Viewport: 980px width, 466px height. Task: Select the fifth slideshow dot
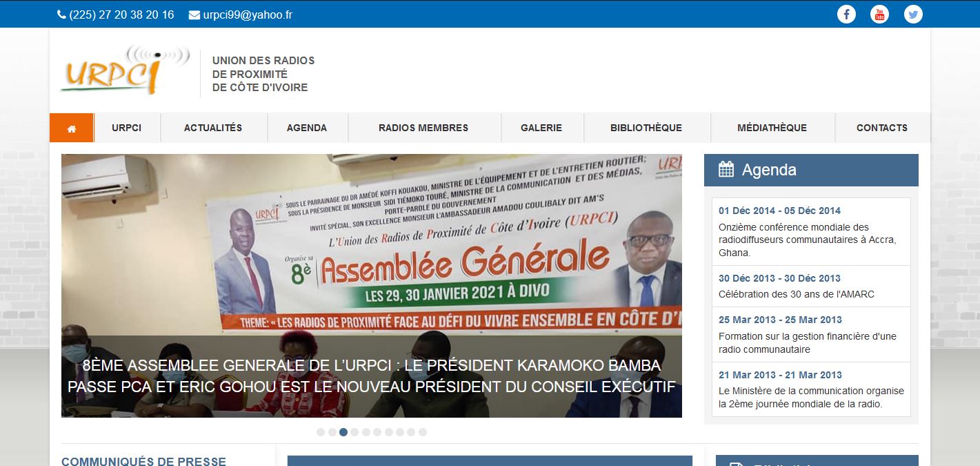point(366,432)
